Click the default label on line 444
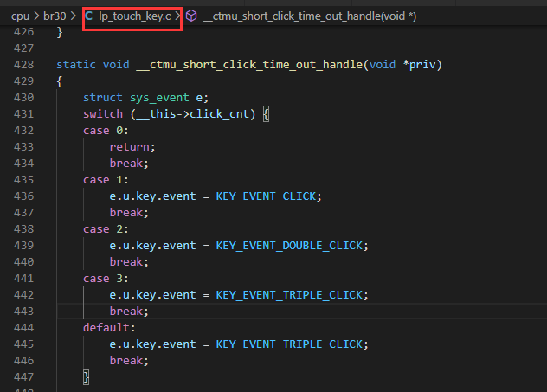Screen dimensions: 547x392 click(x=109, y=327)
